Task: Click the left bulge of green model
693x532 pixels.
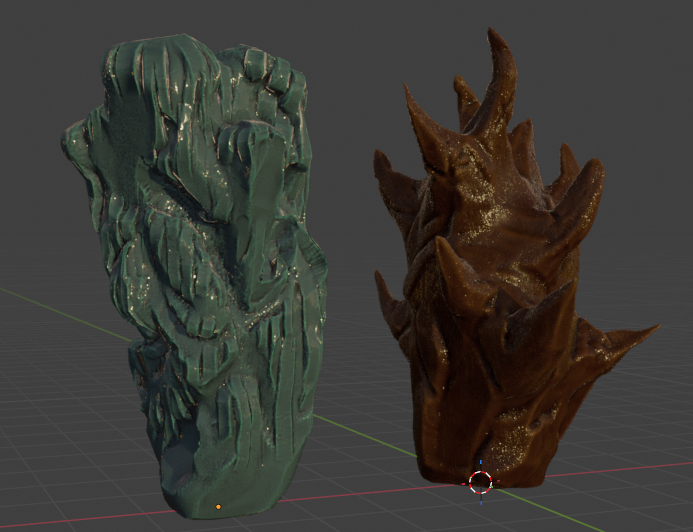Action: pos(82,150)
